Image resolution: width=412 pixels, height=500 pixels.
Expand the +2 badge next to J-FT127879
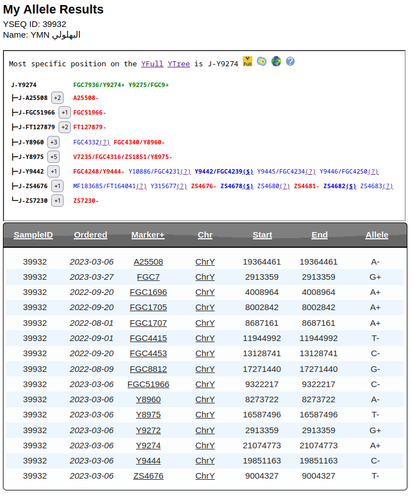[x=64, y=127]
